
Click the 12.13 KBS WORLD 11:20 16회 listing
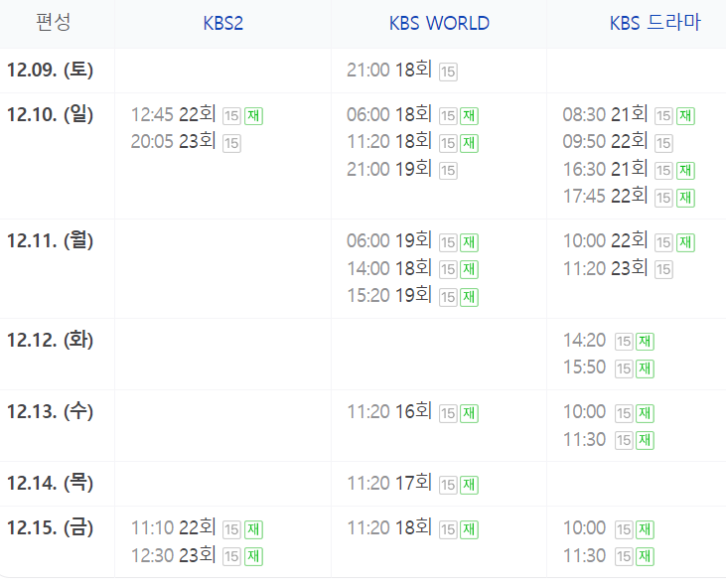click(389, 412)
